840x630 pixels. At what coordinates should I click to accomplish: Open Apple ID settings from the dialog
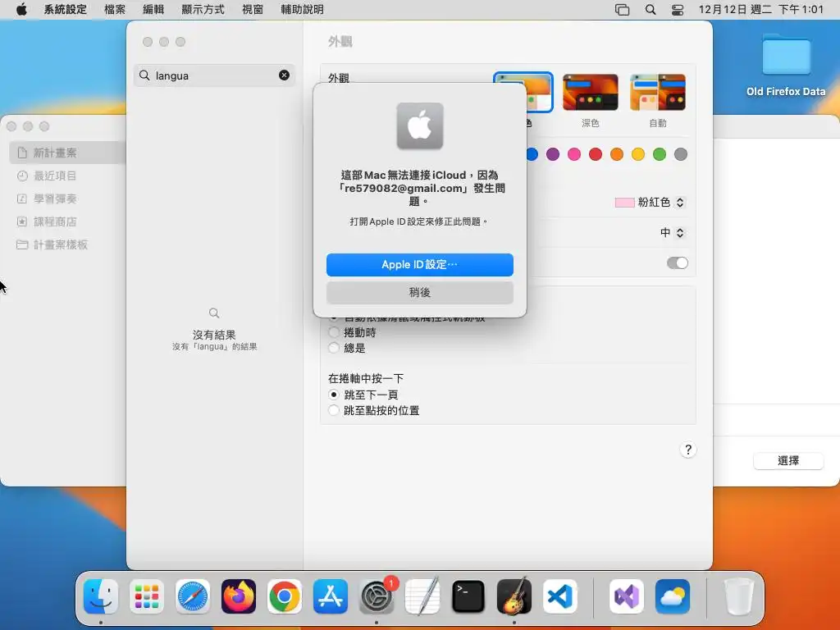pyautogui.click(x=419, y=265)
